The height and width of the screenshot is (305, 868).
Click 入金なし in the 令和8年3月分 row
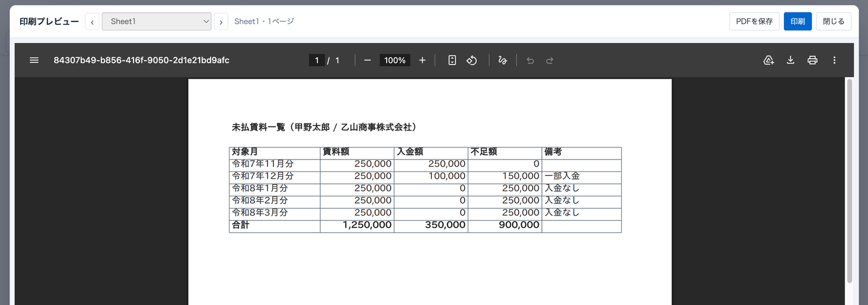562,213
